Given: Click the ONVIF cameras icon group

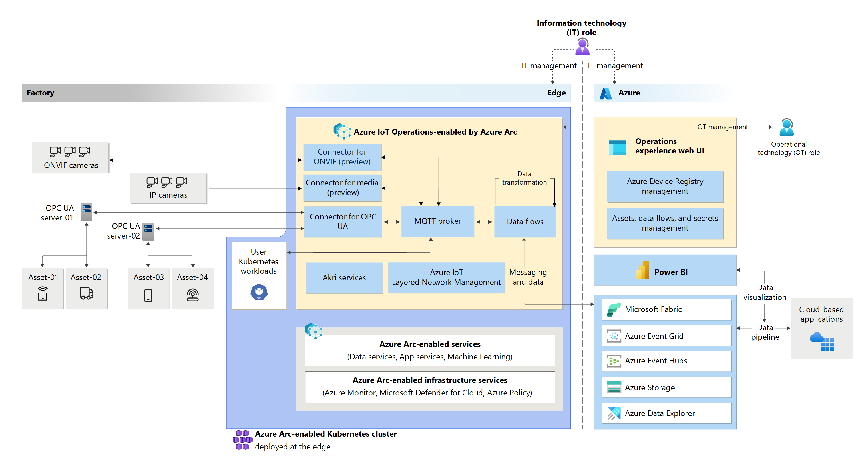Looking at the screenshot, I should click(x=70, y=152).
